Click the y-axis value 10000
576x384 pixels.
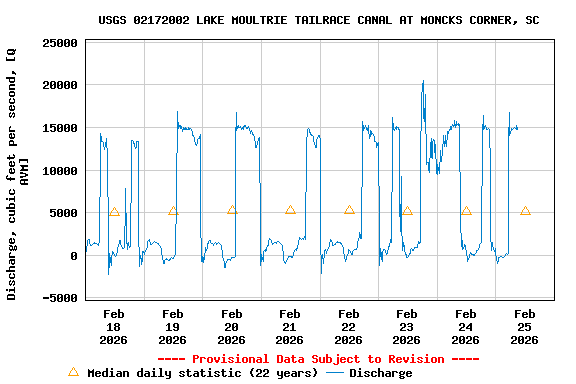click(60, 171)
